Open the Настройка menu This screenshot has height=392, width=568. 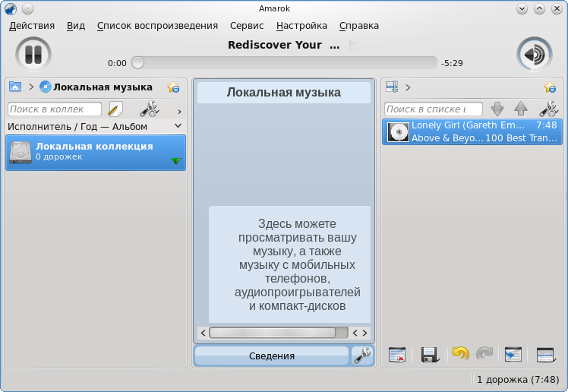pos(301,26)
